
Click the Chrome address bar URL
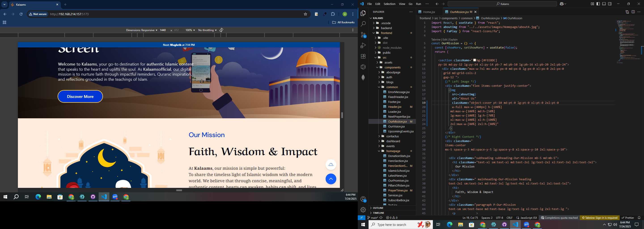[x=70, y=14]
